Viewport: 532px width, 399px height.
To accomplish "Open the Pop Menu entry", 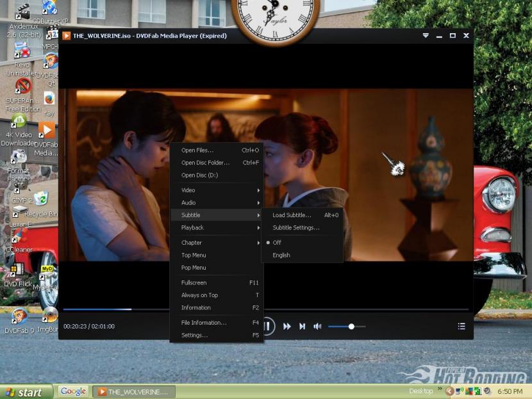I will click(x=217, y=268).
